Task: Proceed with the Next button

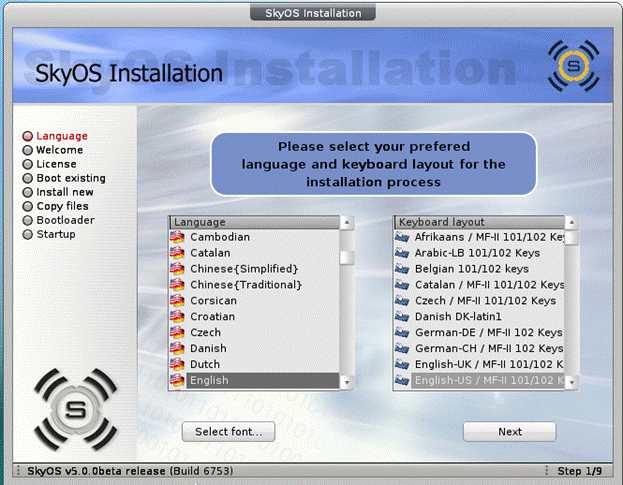Action: click(x=510, y=431)
